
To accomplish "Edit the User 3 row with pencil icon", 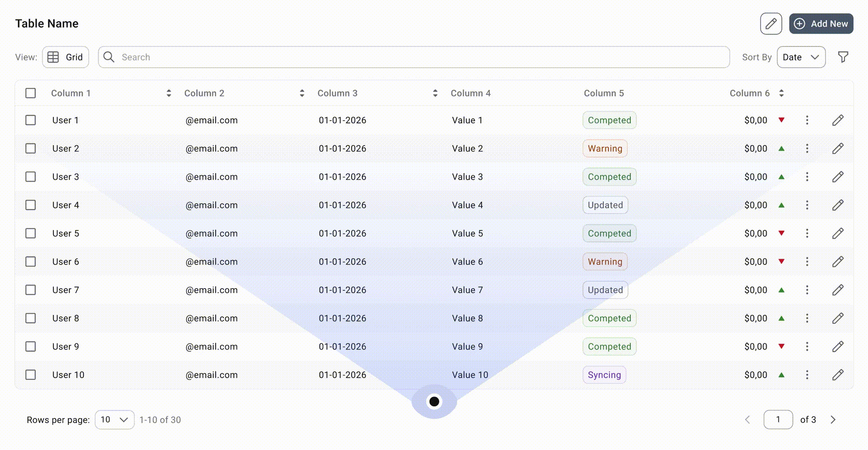I will point(838,177).
